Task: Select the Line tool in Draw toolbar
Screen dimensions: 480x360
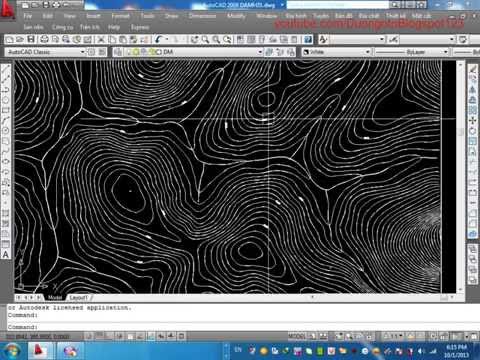Action: click(x=6, y=69)
